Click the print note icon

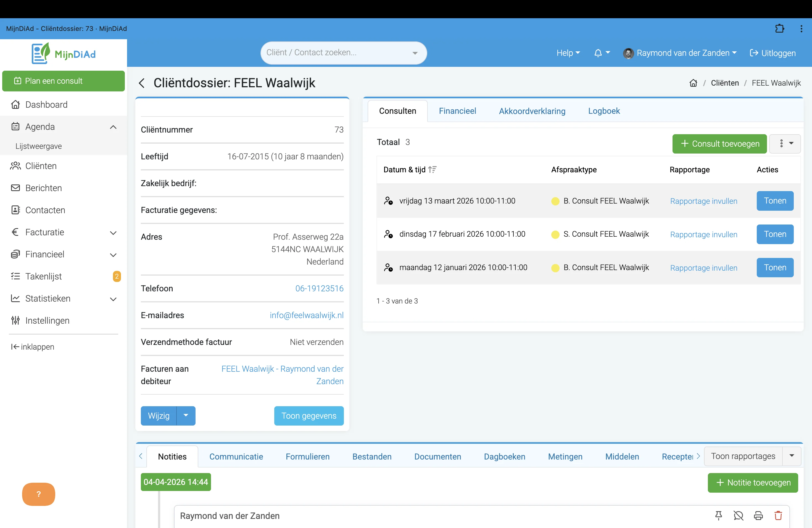(758, 515)
